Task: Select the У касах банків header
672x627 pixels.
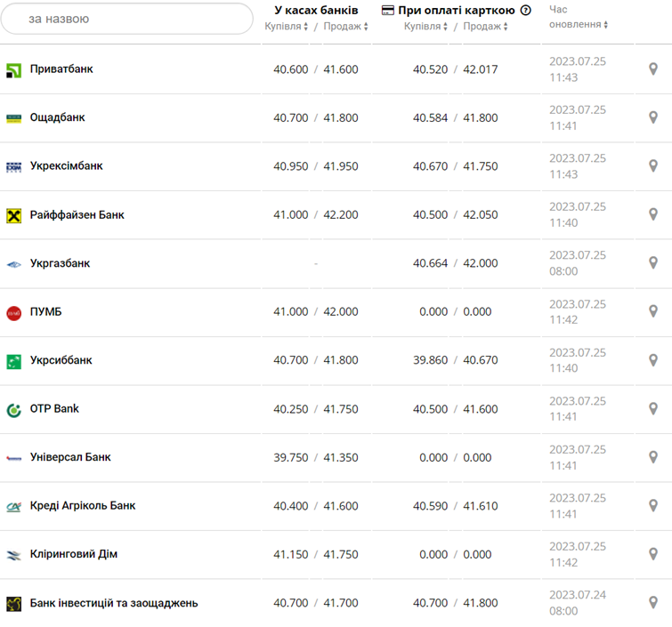Action: tap(316, 10)
